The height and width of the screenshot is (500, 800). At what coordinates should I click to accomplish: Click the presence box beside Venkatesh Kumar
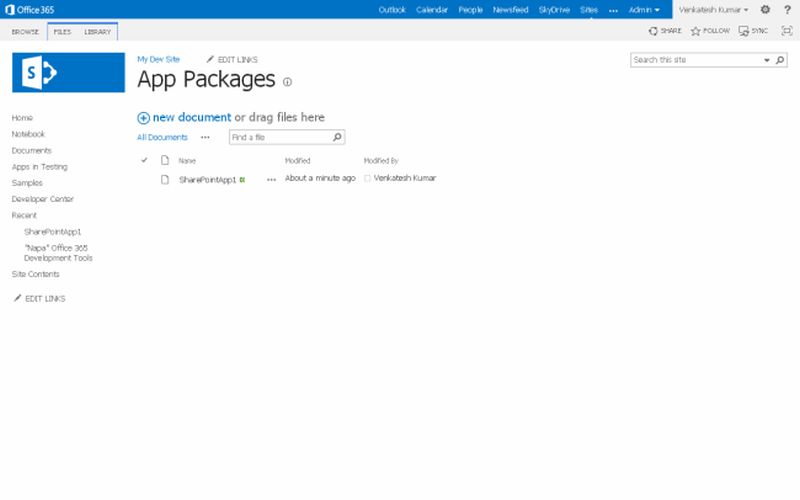pos(367,178)
